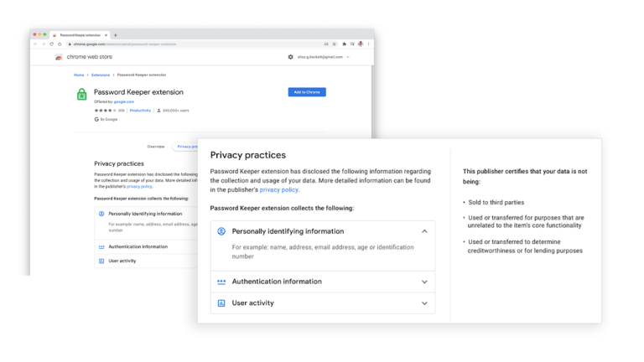The width and height of the screenshot is (644, 362).
Task: Click the chrome web store title
Action: 90,57
